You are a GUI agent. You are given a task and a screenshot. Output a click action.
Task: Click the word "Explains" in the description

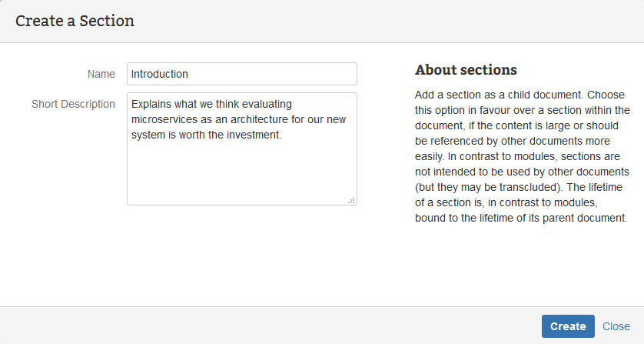tap(152, 105)
